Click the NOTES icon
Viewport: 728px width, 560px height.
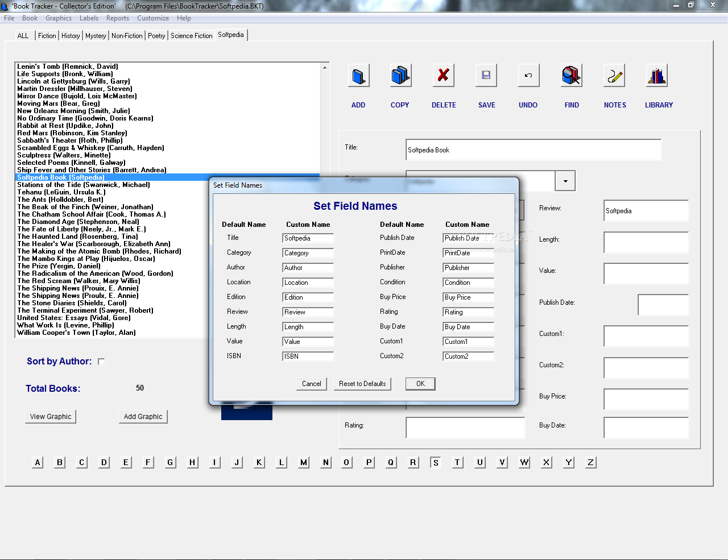click(615, 75)
